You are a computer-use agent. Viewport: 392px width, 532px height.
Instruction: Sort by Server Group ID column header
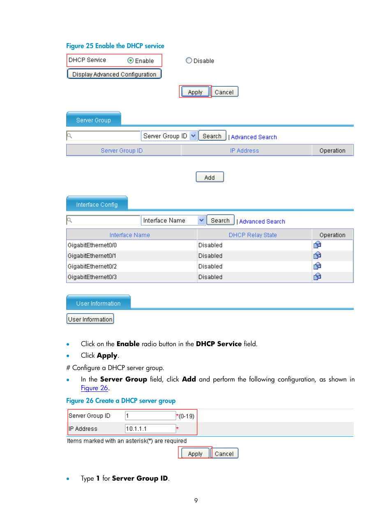pyautogui.click(x=122, y=151)
